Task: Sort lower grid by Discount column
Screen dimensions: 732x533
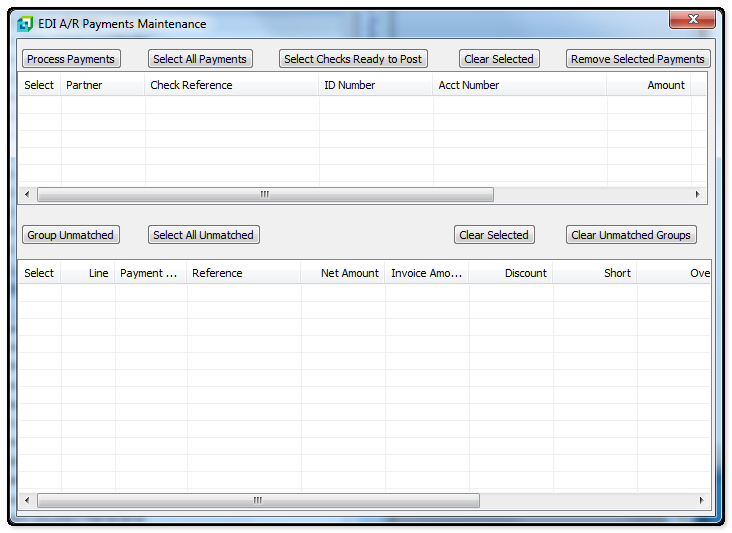Action: pyautogui.click(x=510, y=273)
